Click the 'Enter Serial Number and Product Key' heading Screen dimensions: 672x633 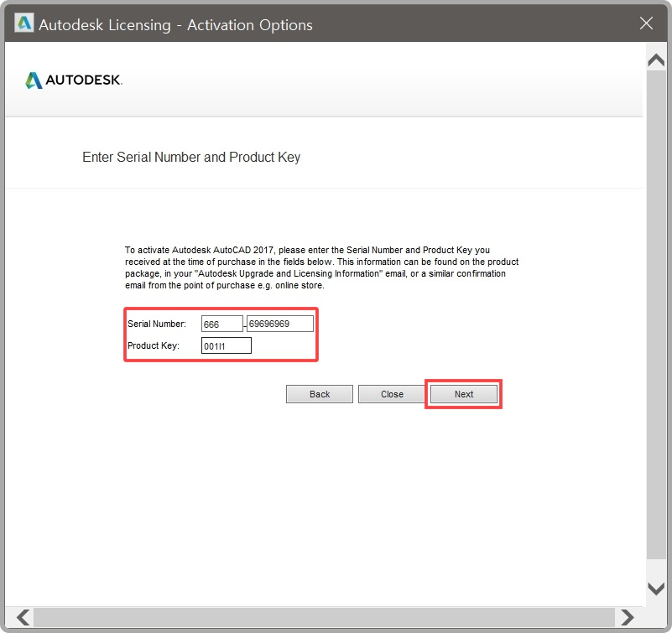click(191, 157)
